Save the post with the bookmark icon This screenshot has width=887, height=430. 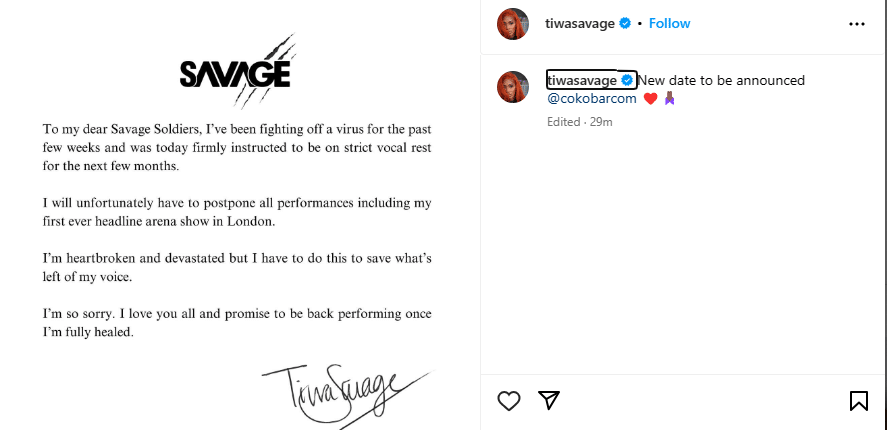coord(858,401)
